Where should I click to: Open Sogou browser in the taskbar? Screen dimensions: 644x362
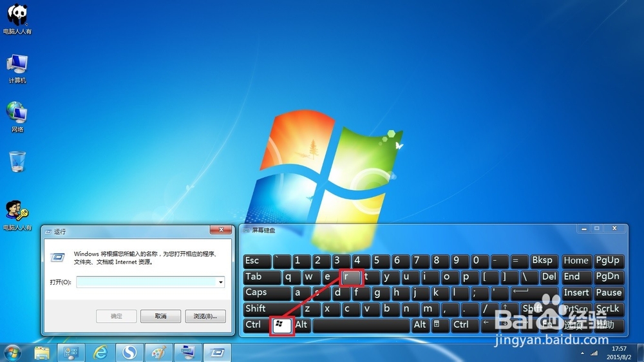pyautogui.click(x=129, y=353)
